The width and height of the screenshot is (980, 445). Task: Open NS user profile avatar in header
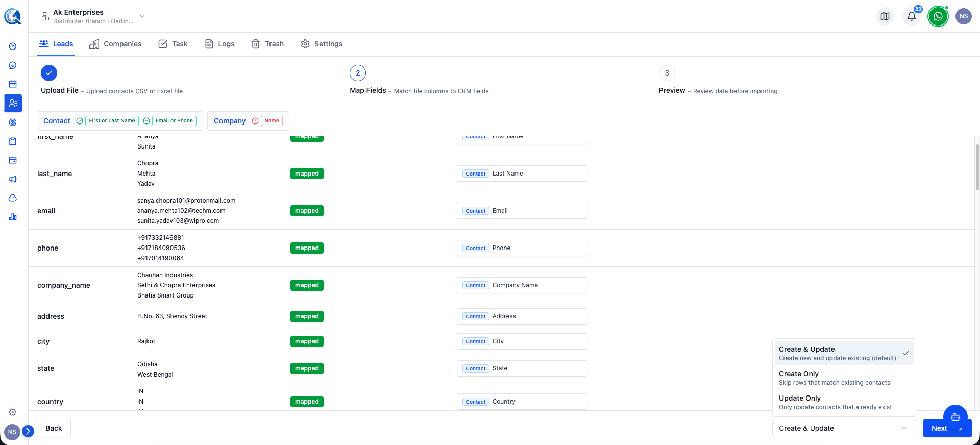click(964, 16)
